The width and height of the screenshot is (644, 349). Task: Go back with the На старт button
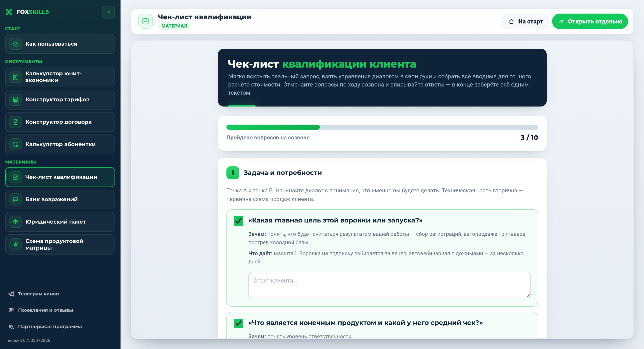pyautogui.click(x=525, y=21)
